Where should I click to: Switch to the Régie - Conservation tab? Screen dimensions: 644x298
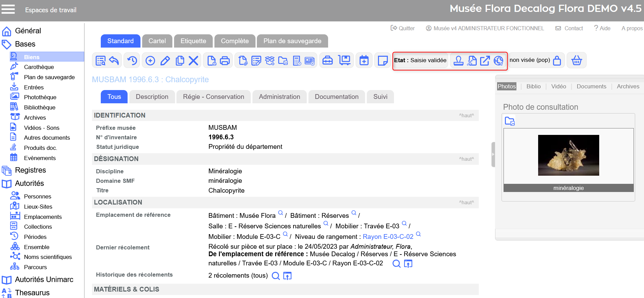[213, 97]
